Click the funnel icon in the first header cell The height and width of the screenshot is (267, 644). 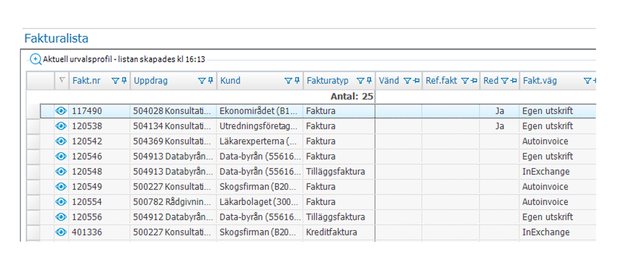pyautogui.click(x=61, y=81)
